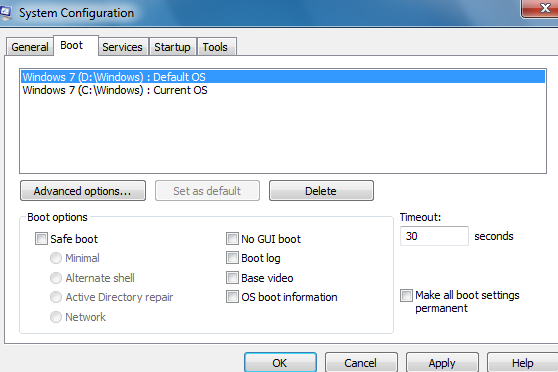Open the Tools tab
This screenshot has width=558, height=372.
coord(216,47)
